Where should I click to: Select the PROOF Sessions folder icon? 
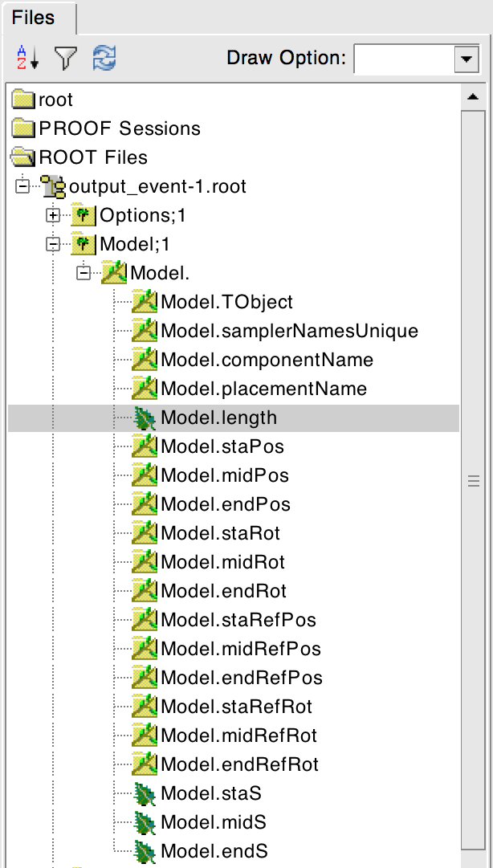(x=24, y=128)
